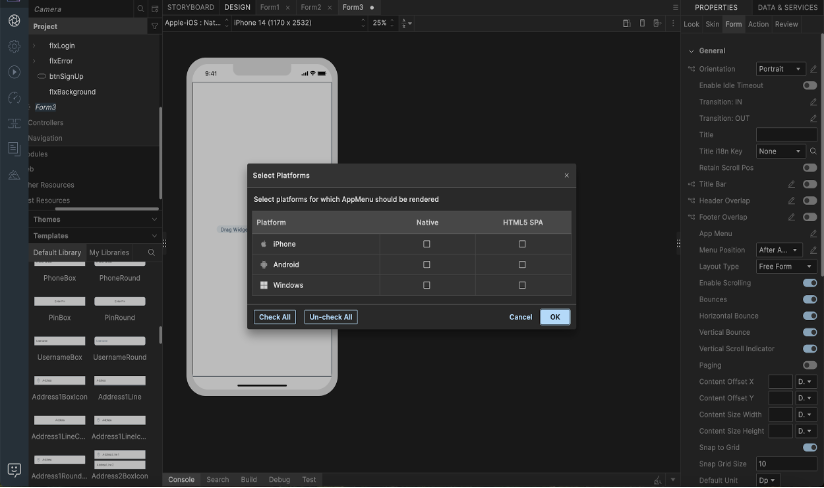Click the Title input field
Image resolution: width=824 pixels, height=488 pixels.
click(x=786, y=134)
